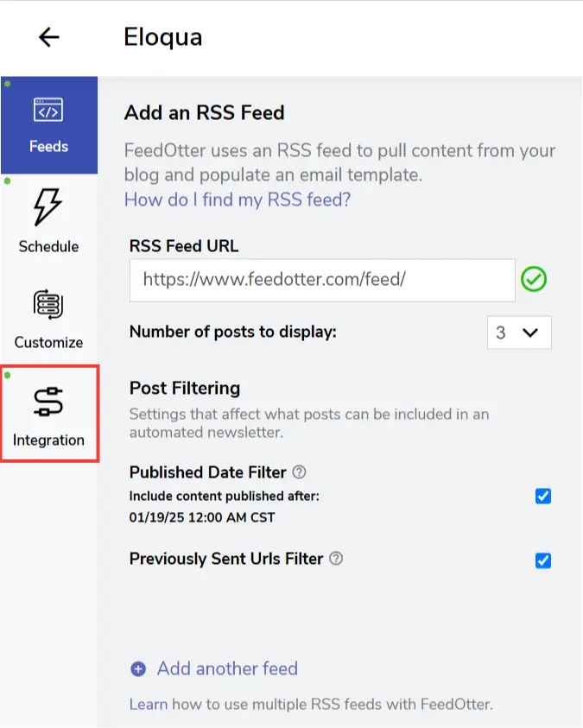Viewport: 583px width, 728px height.
Task: Open 'How do I find my RSS feed?' link
Action: click(x=238, y=199)
